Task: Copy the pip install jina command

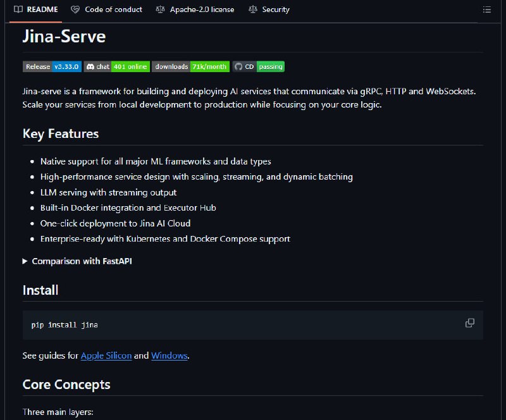Action: 469,323
